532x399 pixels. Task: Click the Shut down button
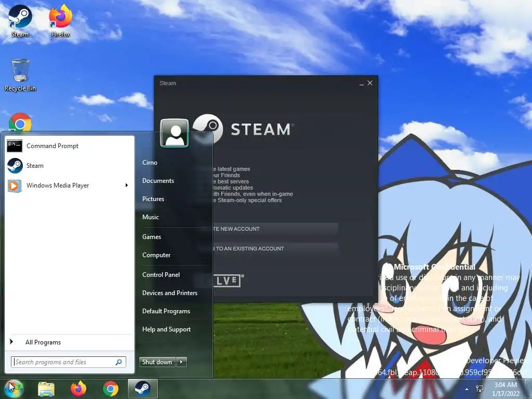[x=157, y=362]
